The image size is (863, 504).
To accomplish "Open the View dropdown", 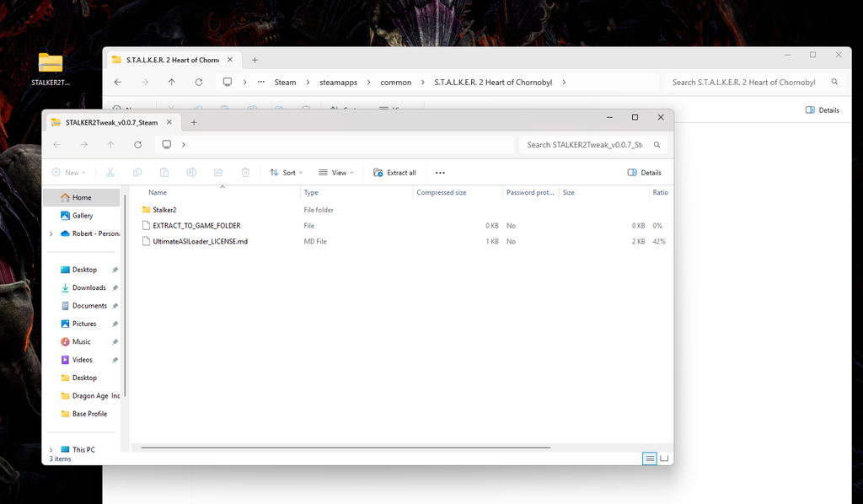I will click(x=335, y=173).
